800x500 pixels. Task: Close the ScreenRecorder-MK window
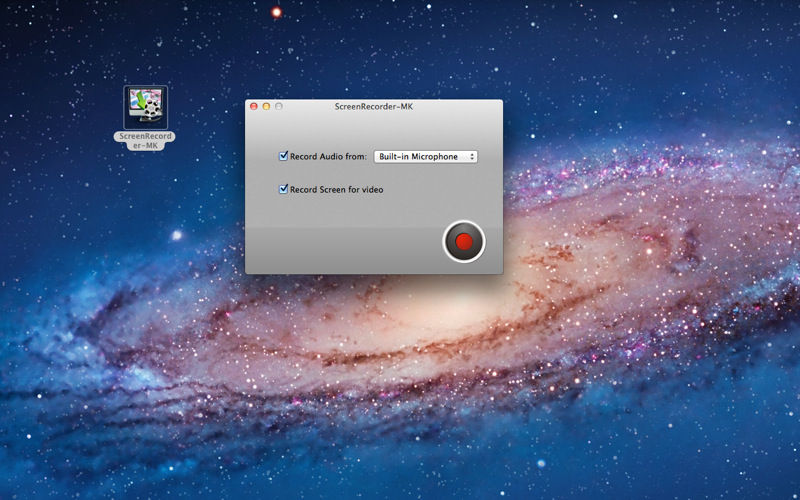coord(254,106)
